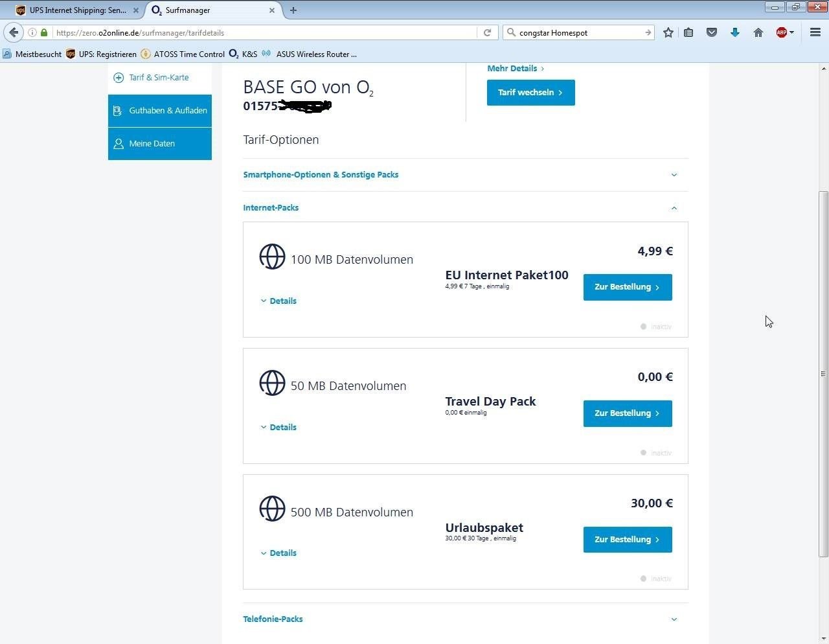
Task: Switch to UPS Internet Shipping tab
Action: click(78, 10)
